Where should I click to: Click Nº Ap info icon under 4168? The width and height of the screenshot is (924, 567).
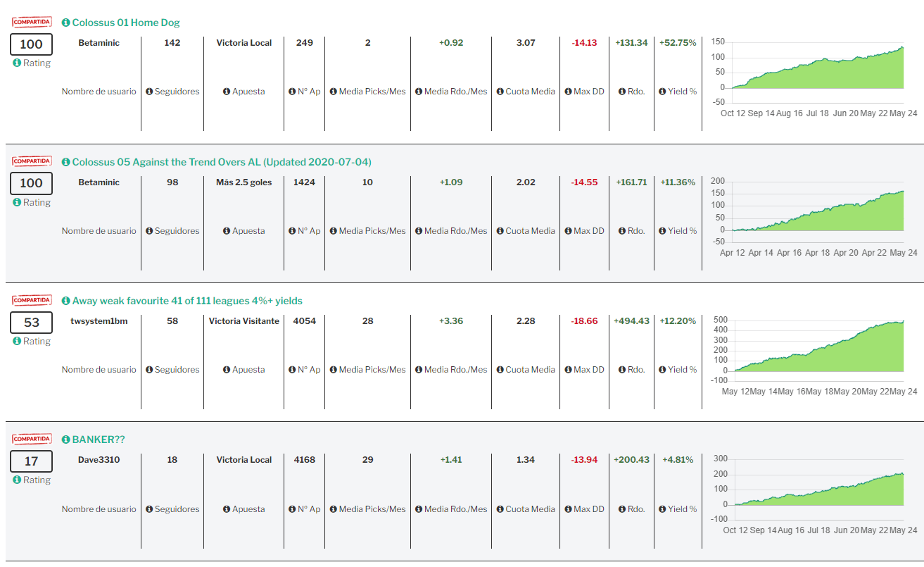click(292, 509)
